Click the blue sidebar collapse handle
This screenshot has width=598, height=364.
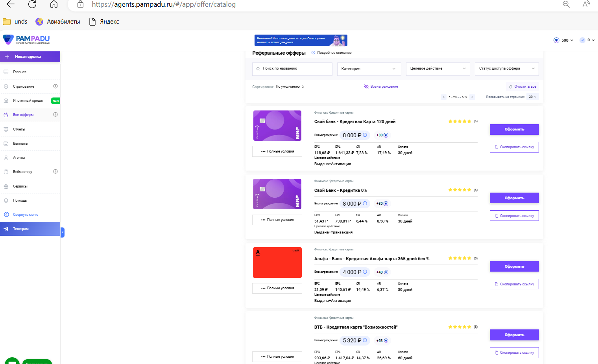coord(63,232)
